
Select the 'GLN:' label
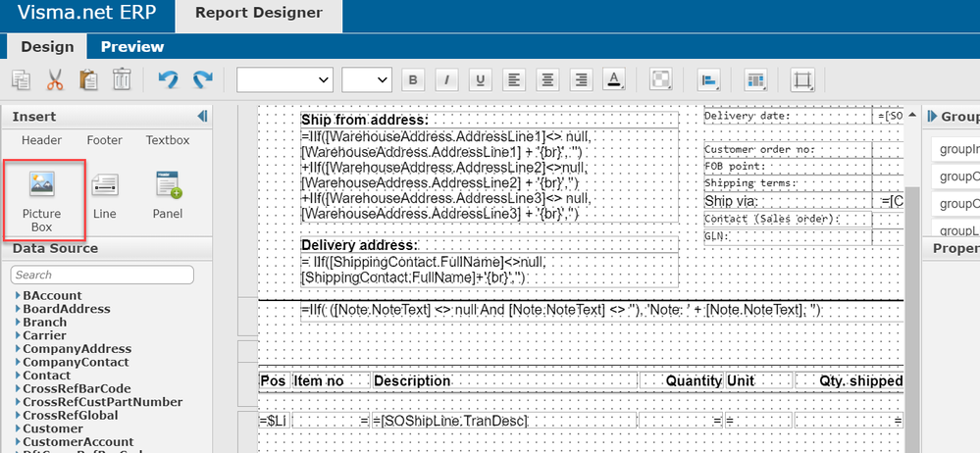click(x=788, y=236)
